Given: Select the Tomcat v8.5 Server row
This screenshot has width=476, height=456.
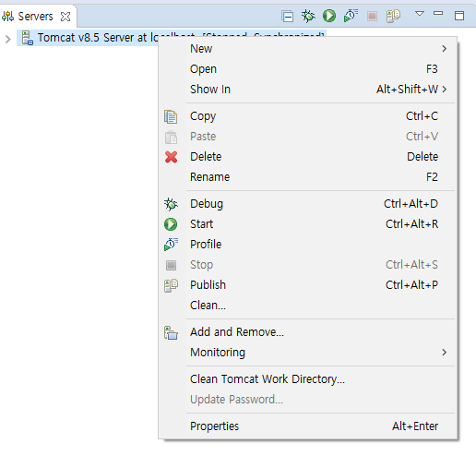Looking at the screenshot, I should tap(172, 38).
